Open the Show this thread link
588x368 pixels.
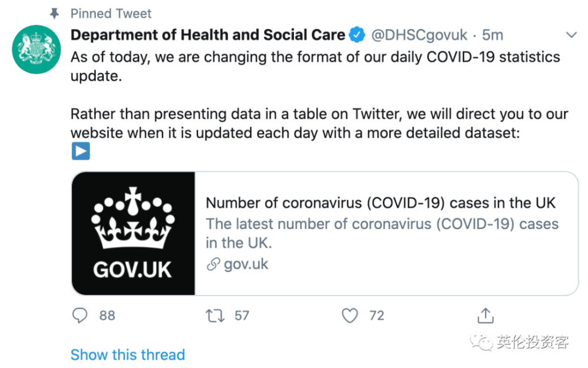[128, 354]
